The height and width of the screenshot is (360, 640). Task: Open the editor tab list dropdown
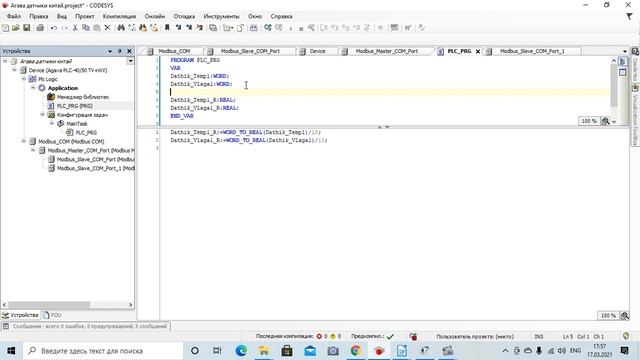[625, 51]
